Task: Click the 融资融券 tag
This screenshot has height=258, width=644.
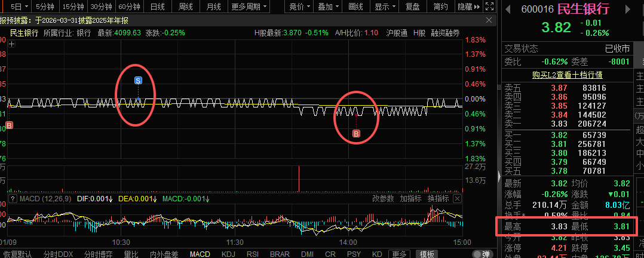Action: click(x=445, y=33)
